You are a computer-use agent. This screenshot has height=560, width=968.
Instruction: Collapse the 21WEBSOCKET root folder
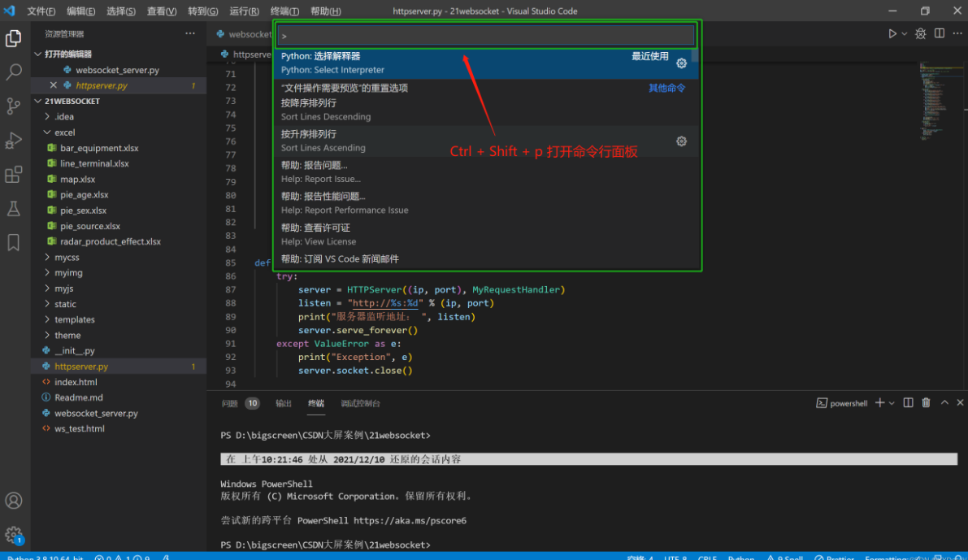pyautogui.click(x=38, y=101)
